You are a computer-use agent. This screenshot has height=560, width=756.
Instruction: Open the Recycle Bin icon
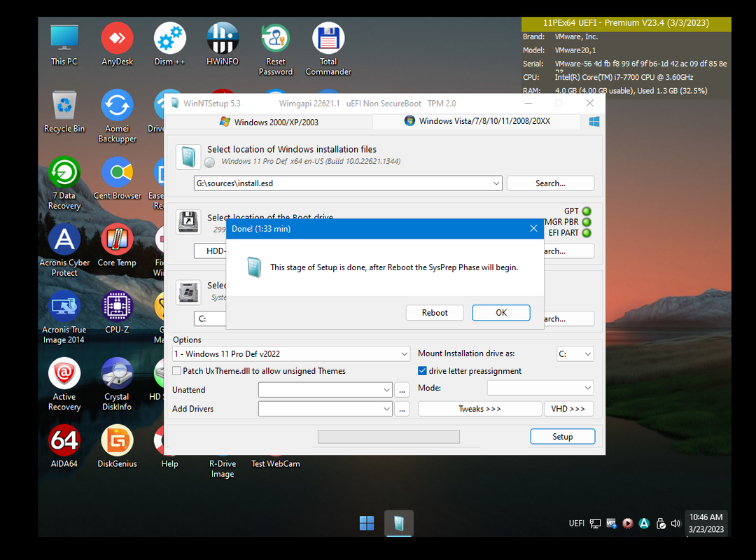point(64,112)
